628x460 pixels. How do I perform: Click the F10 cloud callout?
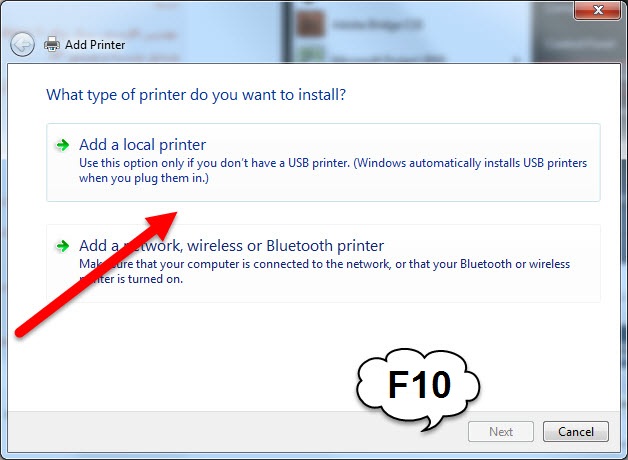coord(418,388)
